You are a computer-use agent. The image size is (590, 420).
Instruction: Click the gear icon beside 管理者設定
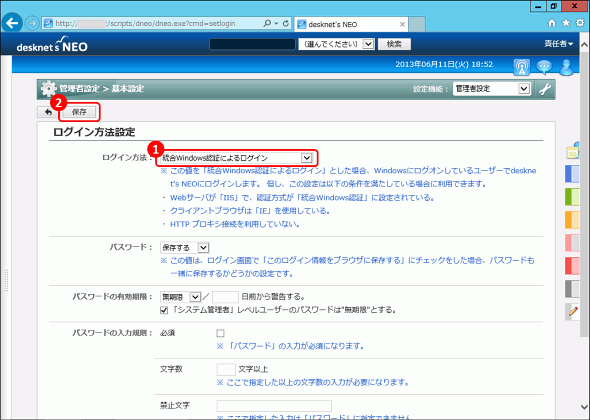point(48,89)
